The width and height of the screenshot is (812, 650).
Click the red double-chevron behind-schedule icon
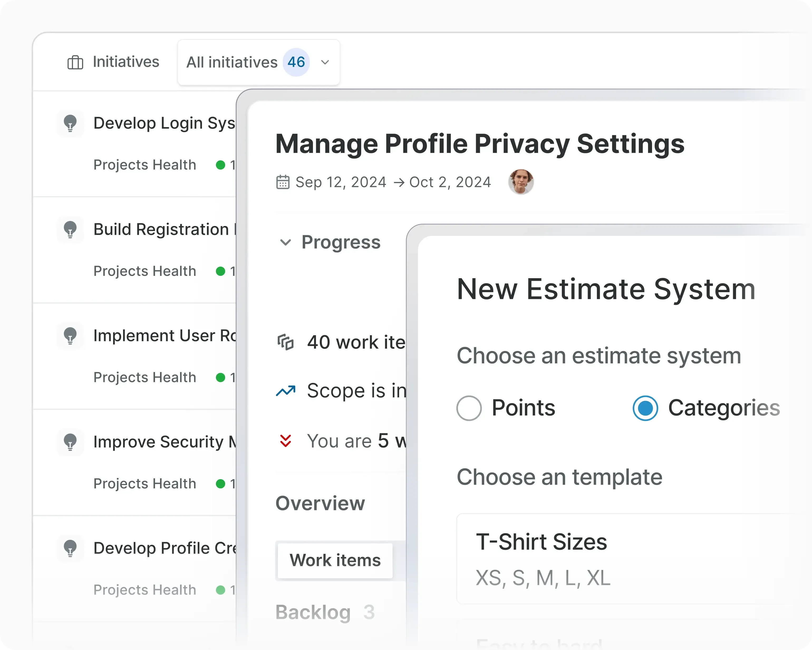(286, 441)
